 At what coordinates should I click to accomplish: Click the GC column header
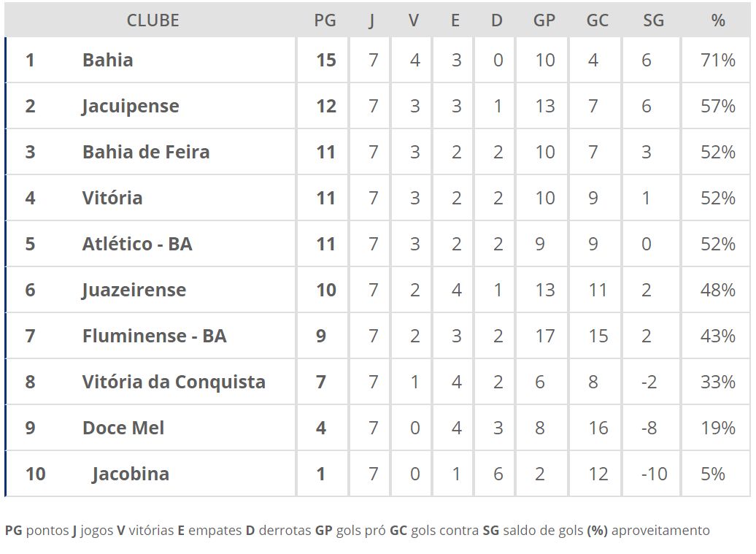click(x=597, y=20)
